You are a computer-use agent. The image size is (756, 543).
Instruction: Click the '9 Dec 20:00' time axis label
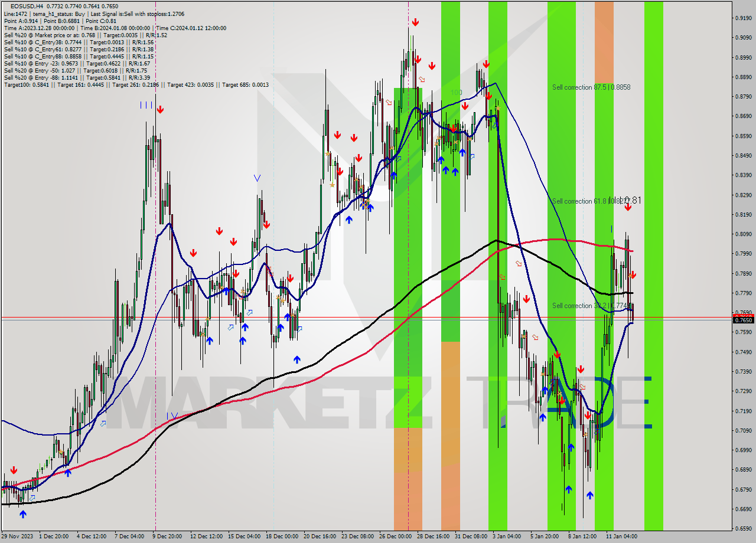167,537
